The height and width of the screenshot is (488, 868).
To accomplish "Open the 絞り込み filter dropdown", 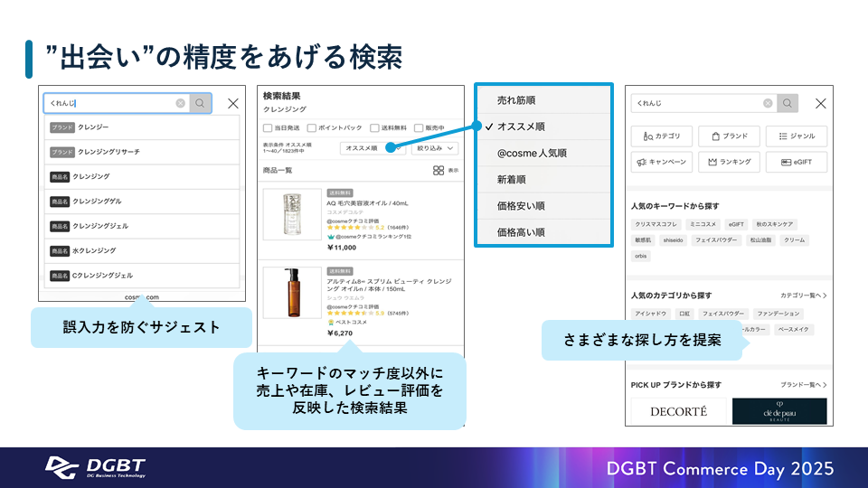I will click(435, 148).
